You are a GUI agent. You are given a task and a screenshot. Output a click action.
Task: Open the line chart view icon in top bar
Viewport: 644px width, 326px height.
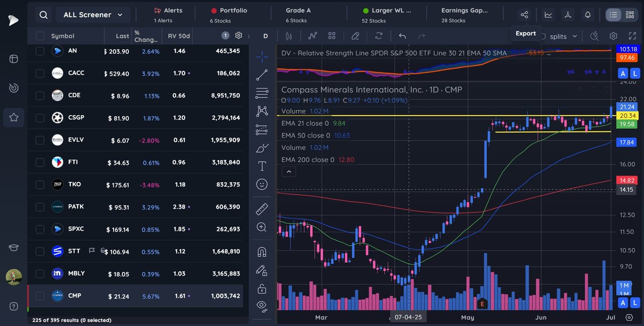pos(548,15)
